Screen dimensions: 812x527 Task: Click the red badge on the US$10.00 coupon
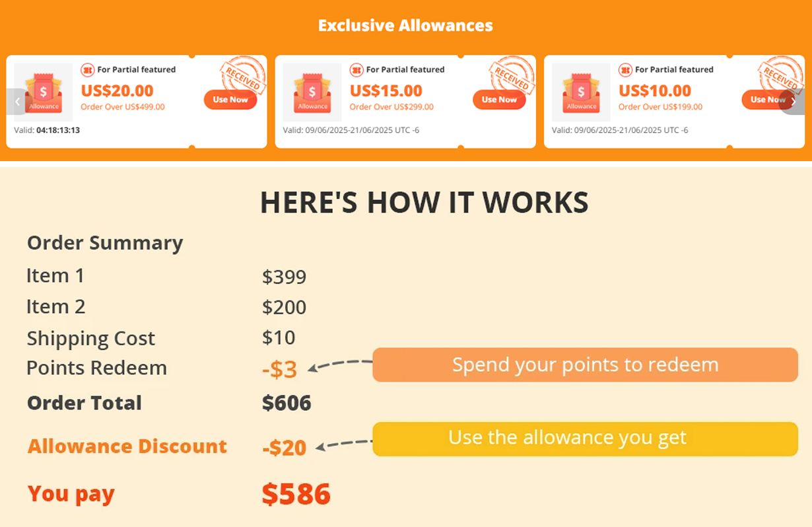(625, 69)
